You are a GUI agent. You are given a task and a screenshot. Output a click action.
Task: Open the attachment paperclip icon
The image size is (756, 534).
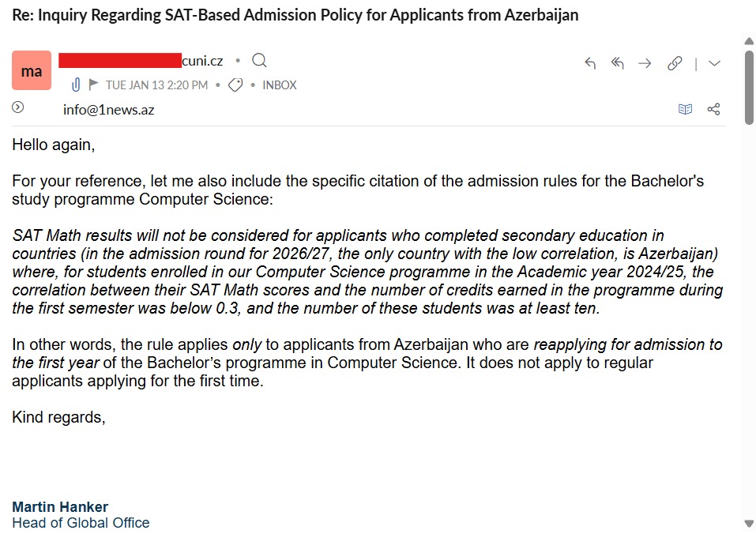[76, 85]
